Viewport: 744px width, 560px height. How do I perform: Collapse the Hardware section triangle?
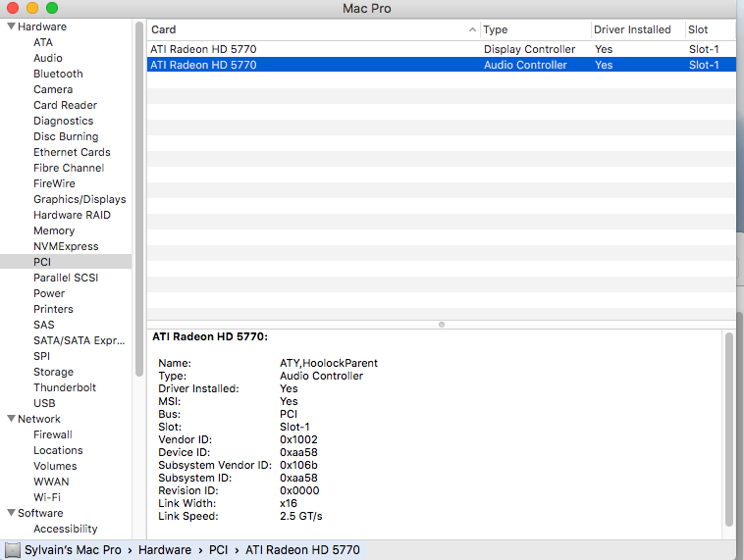12,26
